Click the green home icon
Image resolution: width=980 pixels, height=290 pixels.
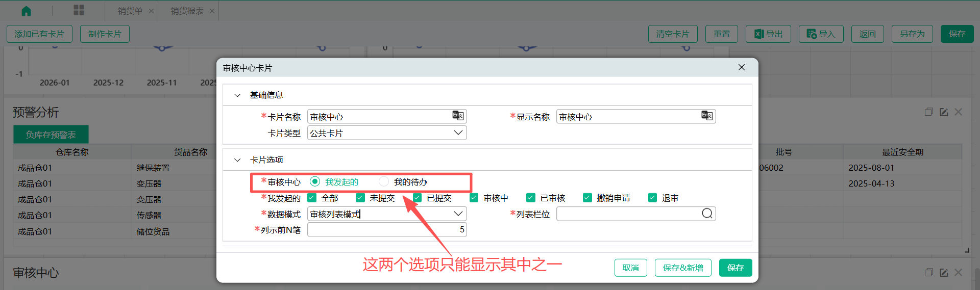[26, 11]
